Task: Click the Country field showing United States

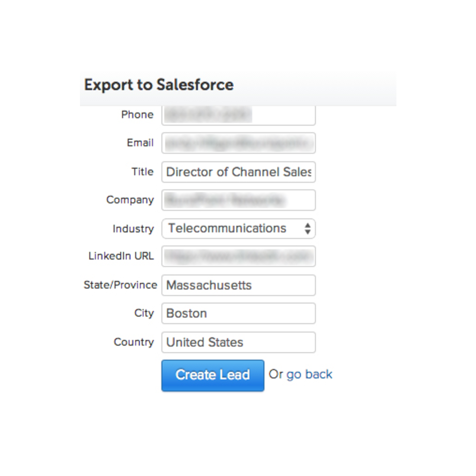Action: click(x=238, y=342)
